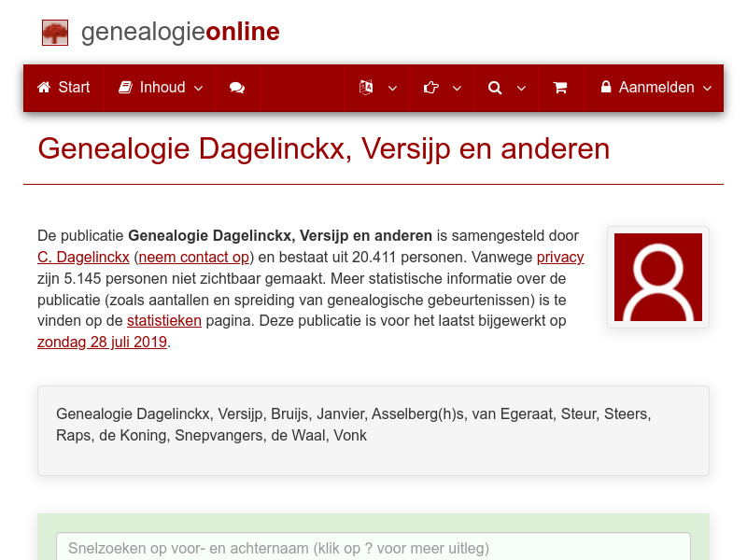The image size is (747, 560).
Task: Focus the Snelzoeken name search field
Action: (x=373, y=548)
